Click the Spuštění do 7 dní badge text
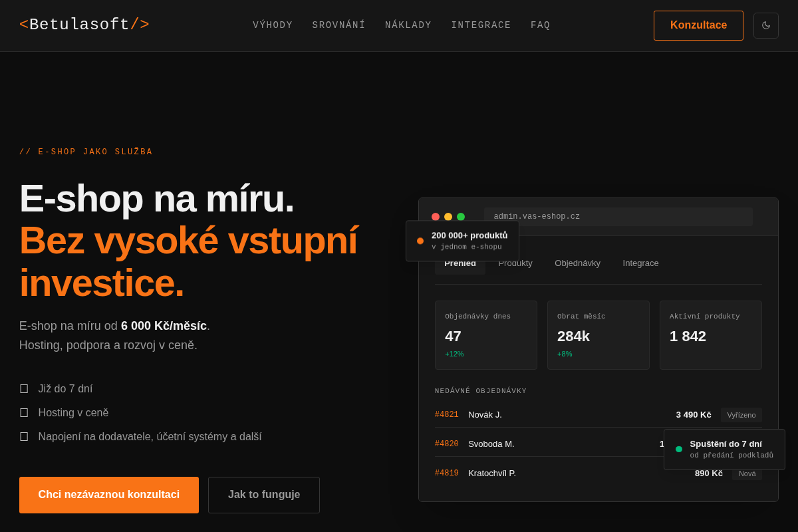Image resolution: width=798 pixels, height=532 pixels. point(726,444)
